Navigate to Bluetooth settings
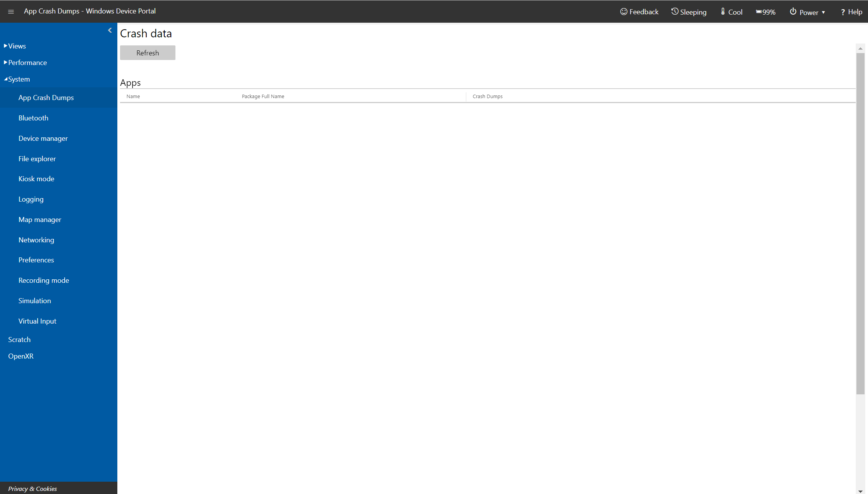 click(33, 117)
